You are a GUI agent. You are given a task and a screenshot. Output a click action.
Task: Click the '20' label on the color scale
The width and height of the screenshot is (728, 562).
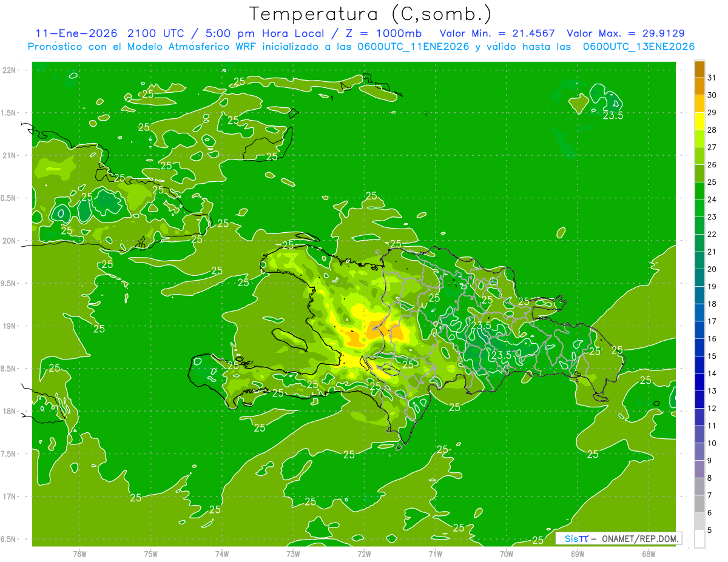tap(712, 269)
